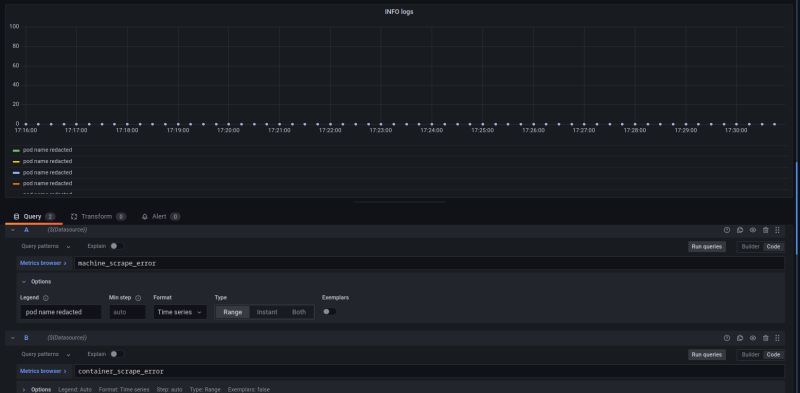The image size is (800, 393).
Task: Open Metrics browser for query B
Action: pos(43,371)
